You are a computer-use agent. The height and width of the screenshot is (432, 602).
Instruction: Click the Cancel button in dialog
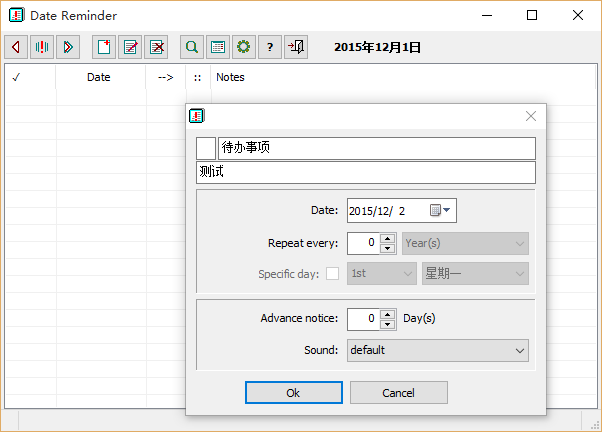pos(399,392)
